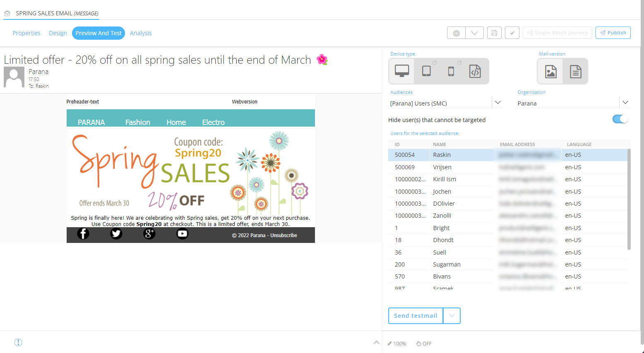Switch to the Design tab
This screenshot has width=644, height=353.
point(58,33)
